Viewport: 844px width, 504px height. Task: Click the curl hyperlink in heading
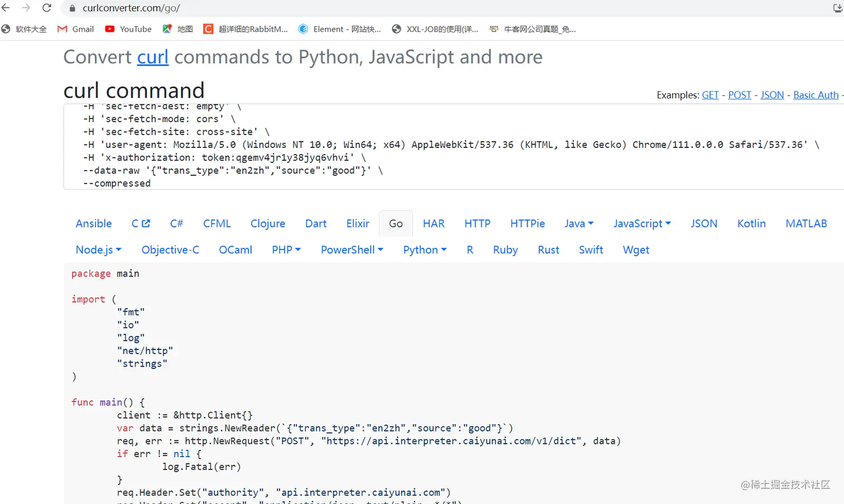point(152,57)
